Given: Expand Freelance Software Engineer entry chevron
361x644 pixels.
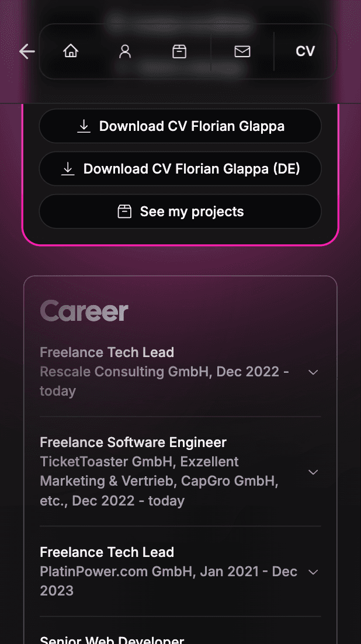Looking at the screenshot, I should (x=313, y=472).
